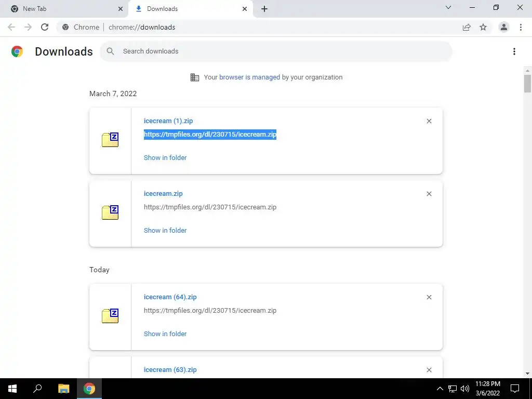532x399 pixels.
Task: Remove icecream (64).zip from the list
Action: (x=429, y=297)
